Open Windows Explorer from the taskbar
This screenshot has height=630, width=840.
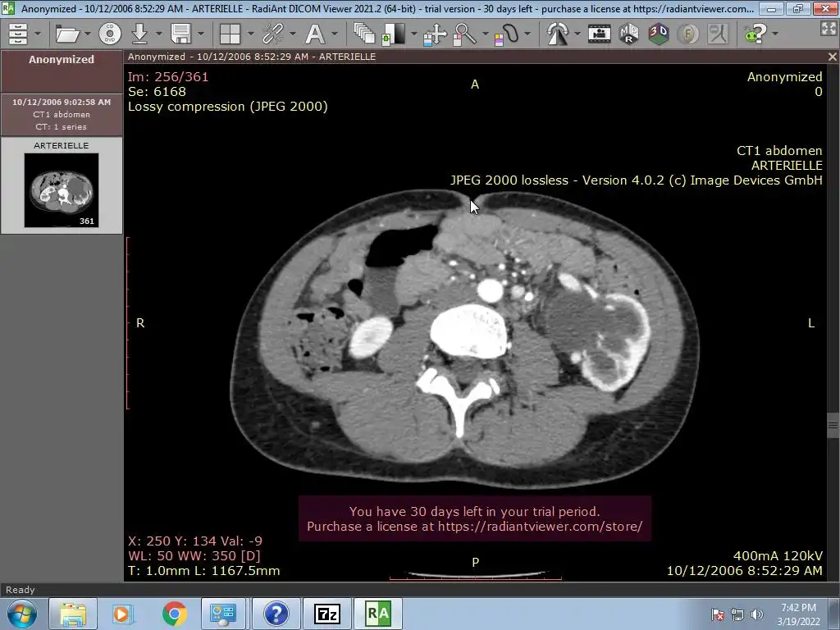pos(73,614)
